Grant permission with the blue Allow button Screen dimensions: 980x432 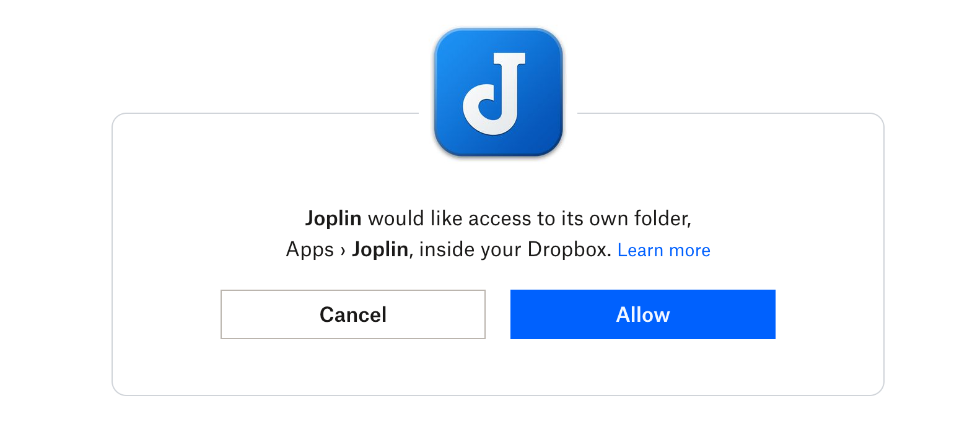tap(642, 314)
